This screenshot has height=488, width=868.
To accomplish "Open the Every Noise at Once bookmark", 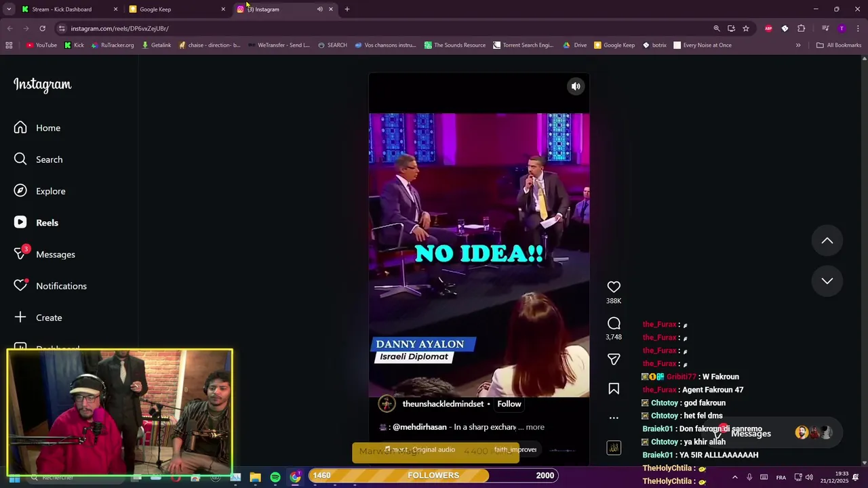I will (703, 45).
